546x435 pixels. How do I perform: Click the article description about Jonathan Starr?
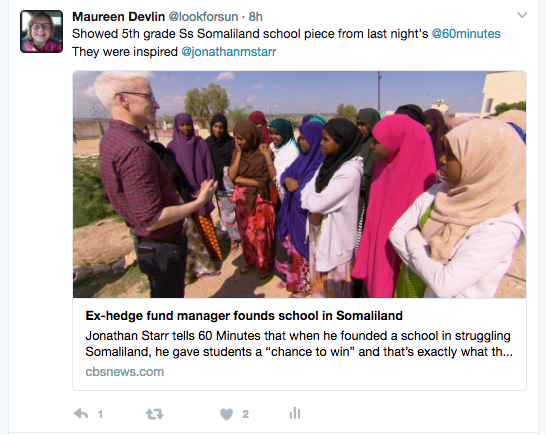point(299,344)
